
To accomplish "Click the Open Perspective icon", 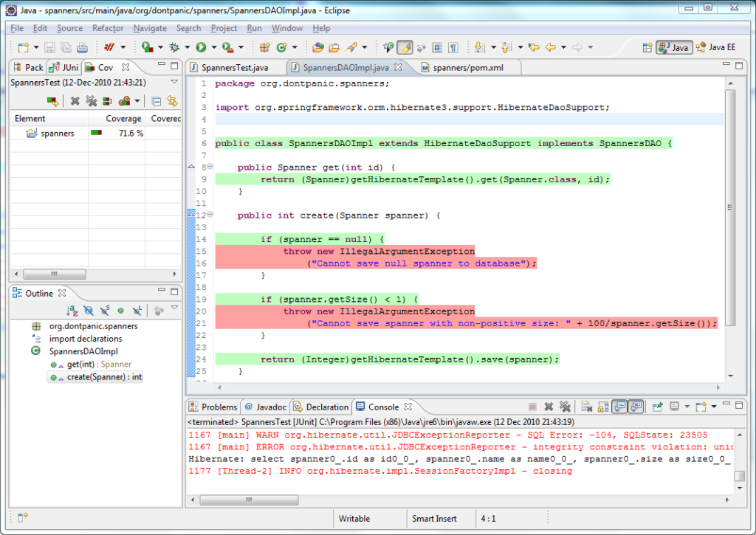I will [647, 47].
